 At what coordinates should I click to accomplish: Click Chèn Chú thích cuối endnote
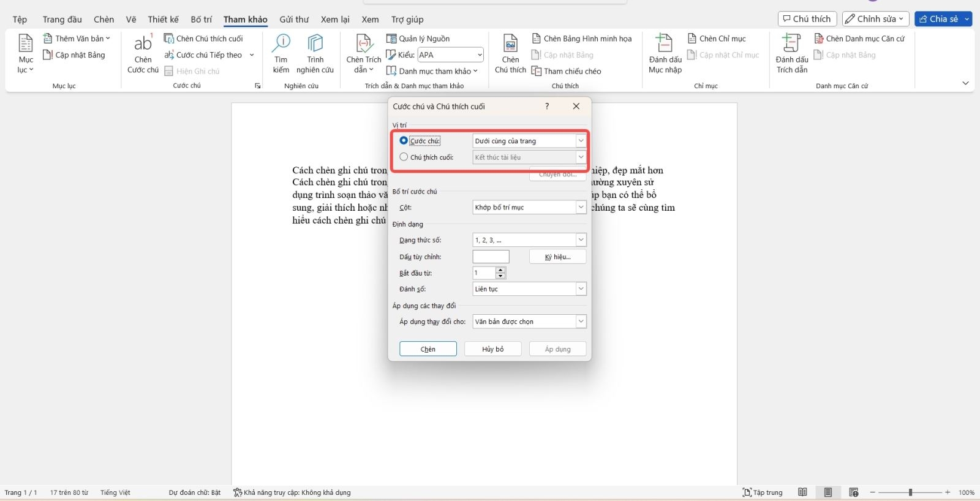pos(203,39)
